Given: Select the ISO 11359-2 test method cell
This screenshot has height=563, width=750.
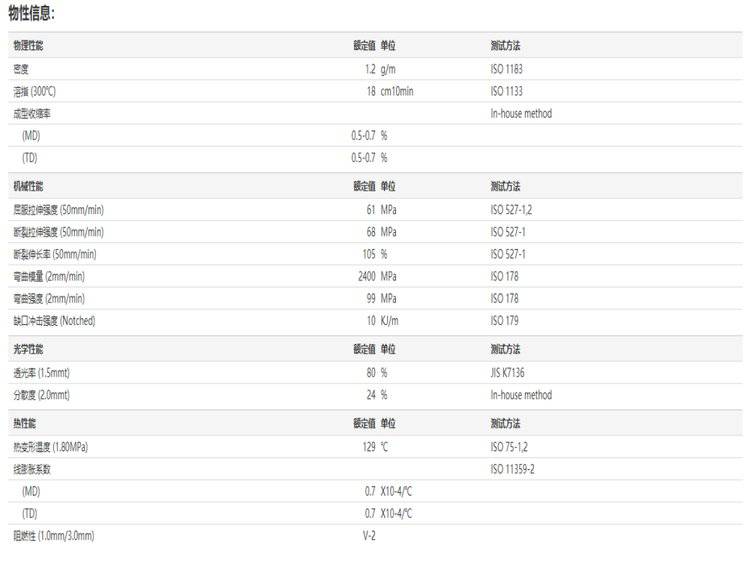Looking at the screenshot, I should [512, 469].
